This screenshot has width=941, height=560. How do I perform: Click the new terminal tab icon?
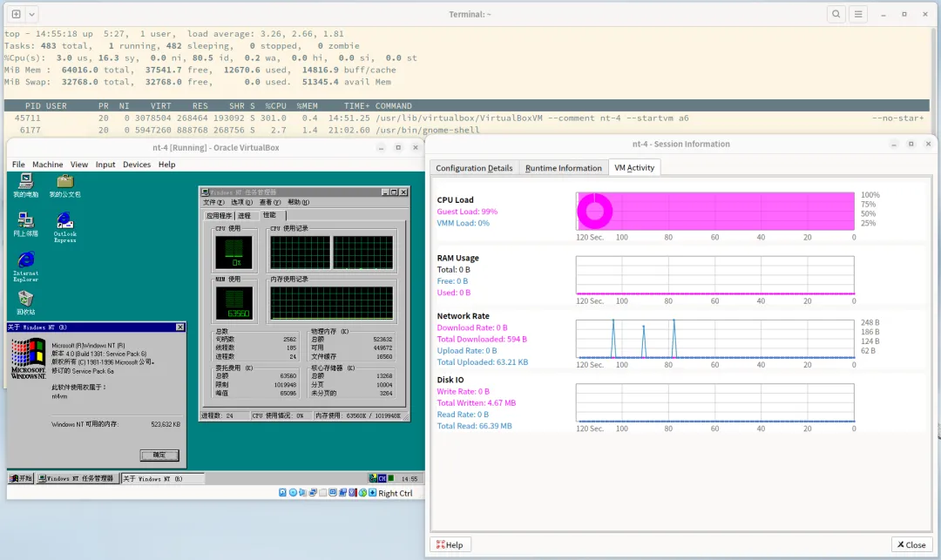(x=16, y=14)
